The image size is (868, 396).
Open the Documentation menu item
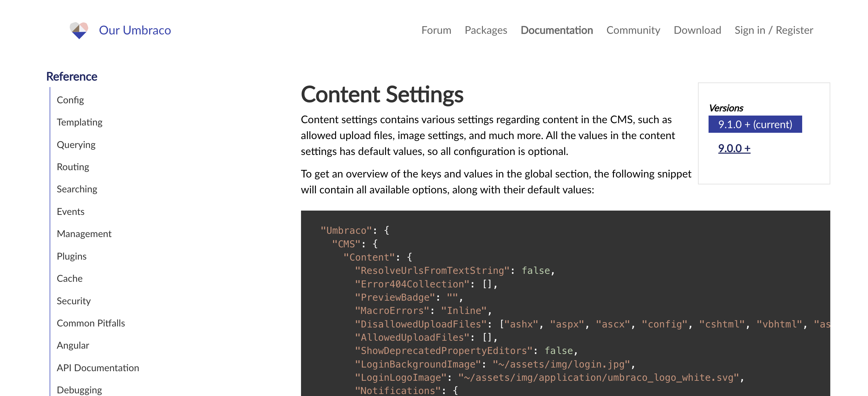(556, 30)
